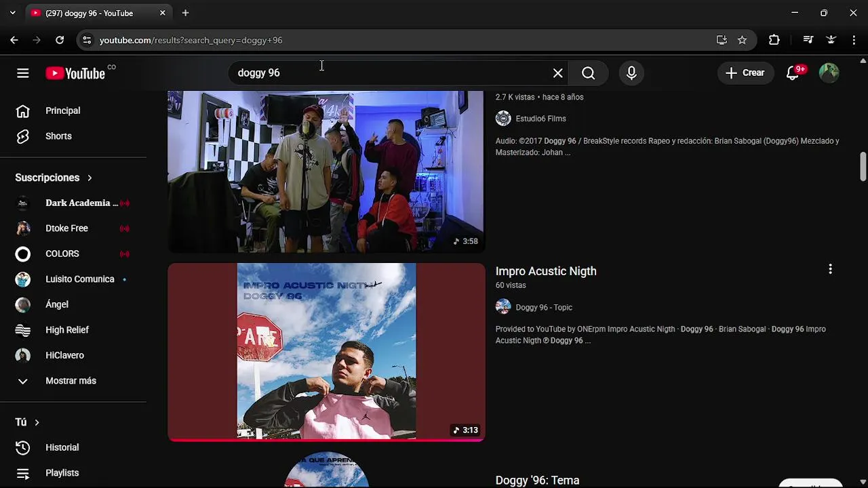Click the Doggy '96: Tema circular thumbnail
The image size is (868, 488).
pyautogui.click(x=326, y=470)
